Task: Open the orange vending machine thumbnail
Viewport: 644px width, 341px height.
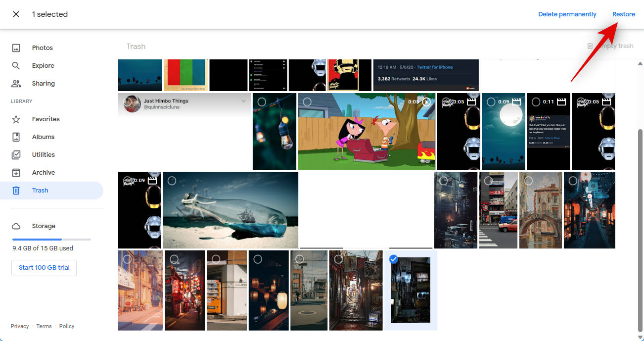Action: (227, 291)
